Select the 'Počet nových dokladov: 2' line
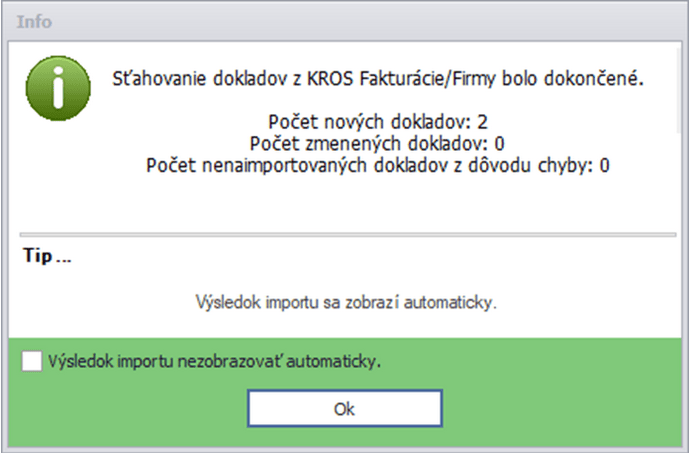Viewport: 691px width, 453px height. 377,123
